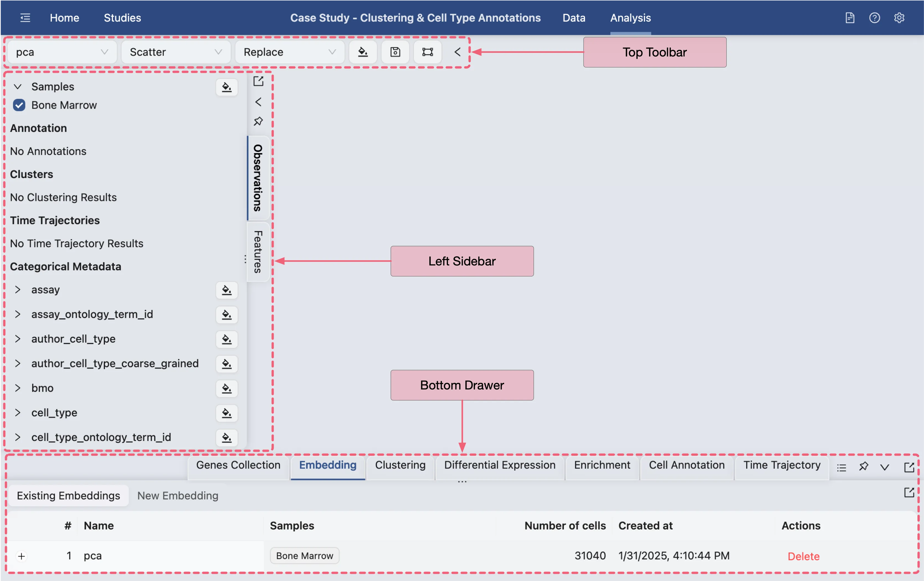Pin the bottom drawer panel
The height and width of the screenshot is (581, 924).
tap(864, 467)
